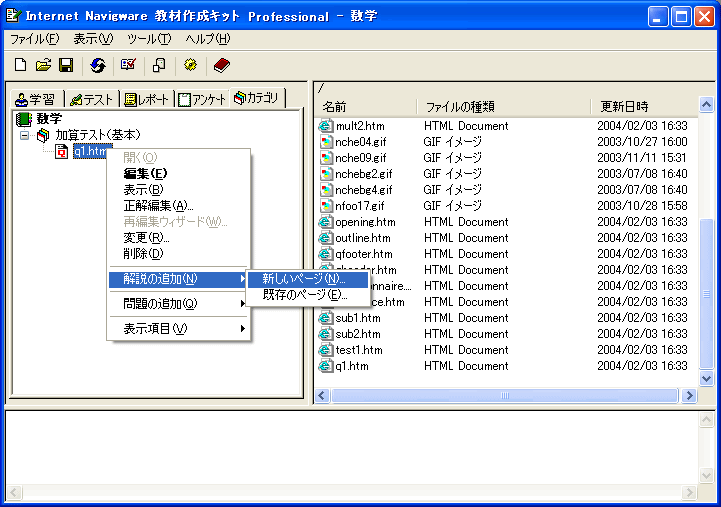Image resolution: width=721 pixels, height=507 pixels.
Task: Expand the 解説の追加(N) submenu arrow
Action: 242,279
